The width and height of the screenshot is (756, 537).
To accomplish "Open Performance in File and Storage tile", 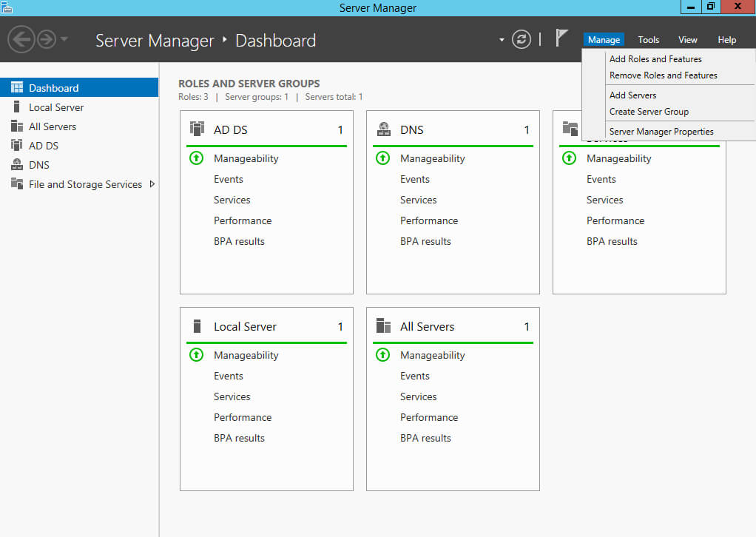I will (x=615, y=220).
